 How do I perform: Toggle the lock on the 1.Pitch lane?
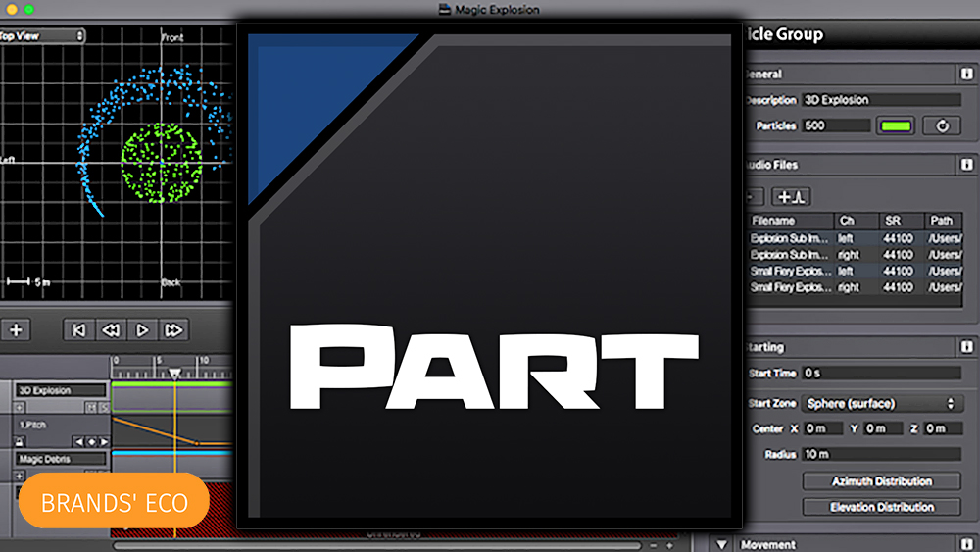pos(20,441)
